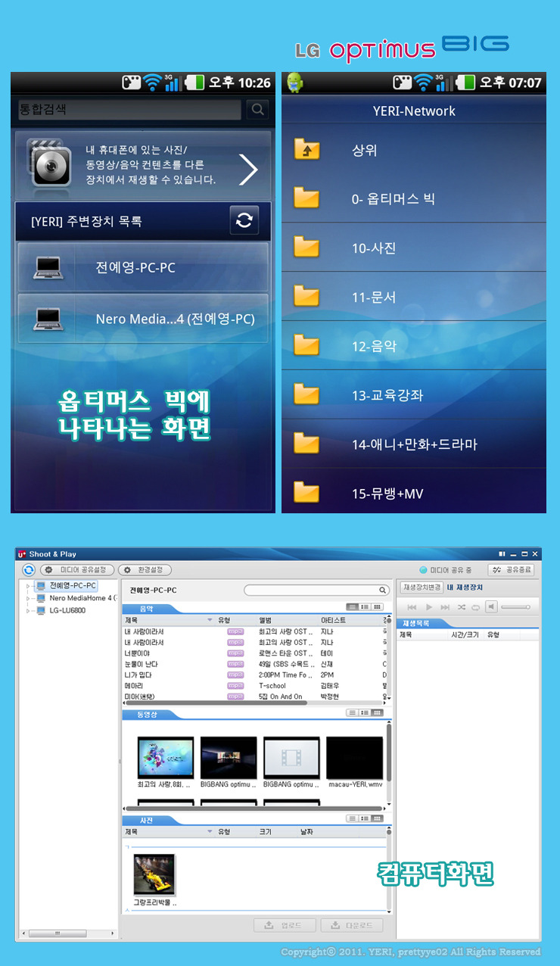The width and height of the screenshot is (560, 966).
Task: Select the 전예영-PC-PC device on phone
Action: click(x=143, y=267)
